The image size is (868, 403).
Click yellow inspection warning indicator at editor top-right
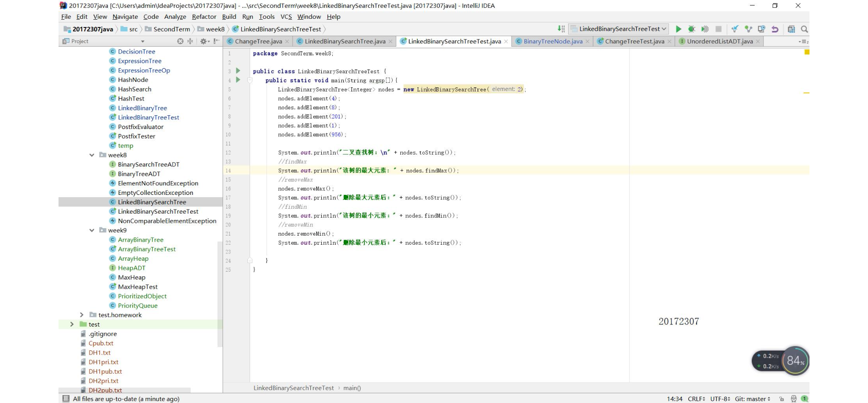coord(807,52)
